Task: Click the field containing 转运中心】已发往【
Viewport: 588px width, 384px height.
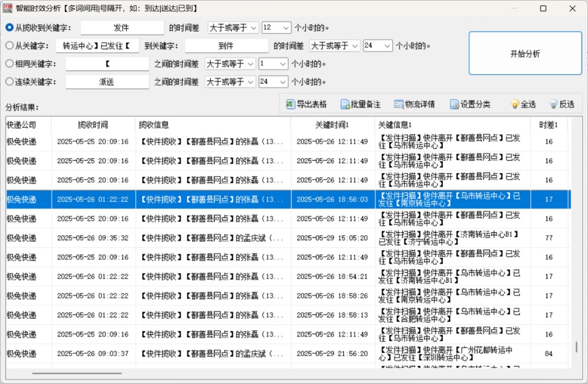Action: click(x=97, y=46)
